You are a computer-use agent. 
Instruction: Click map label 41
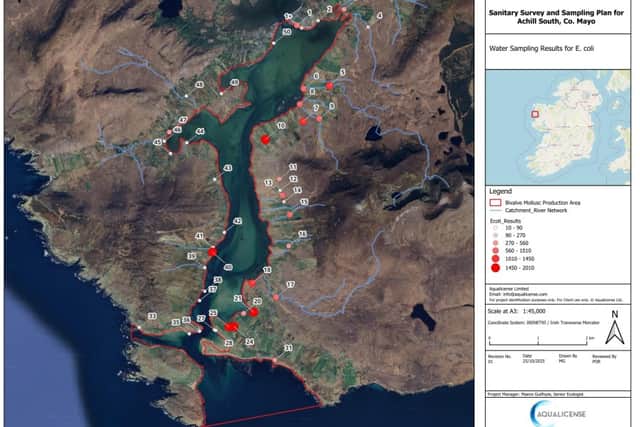[199, 236]
